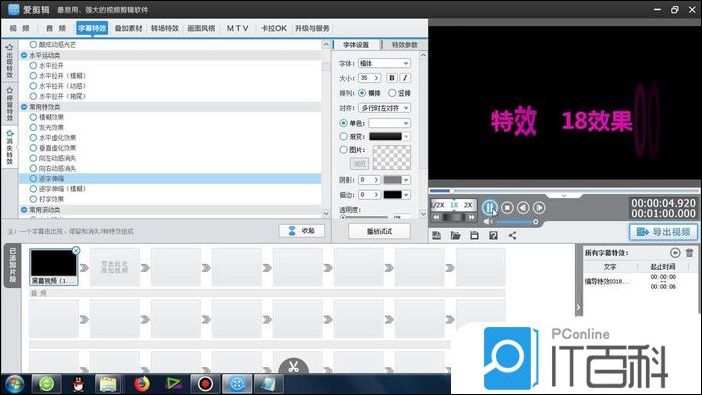The height and width of the screenshot is (395, 702).
Task: Open a project via the folder icon
Action: (x=455, y=236)
